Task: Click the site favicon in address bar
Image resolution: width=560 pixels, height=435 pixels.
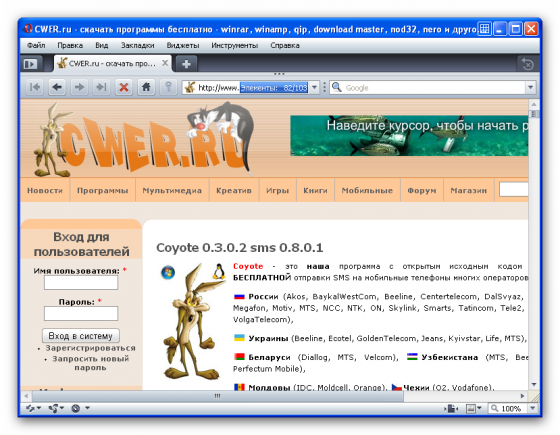Action: 190,88
